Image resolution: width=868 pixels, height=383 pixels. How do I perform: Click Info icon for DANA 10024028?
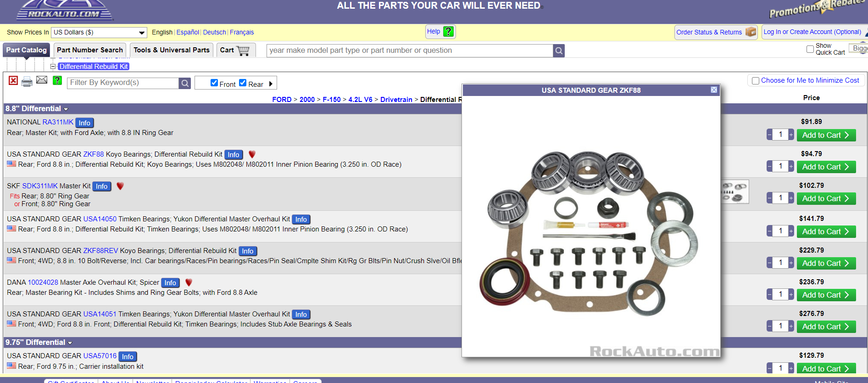[170, 283]
